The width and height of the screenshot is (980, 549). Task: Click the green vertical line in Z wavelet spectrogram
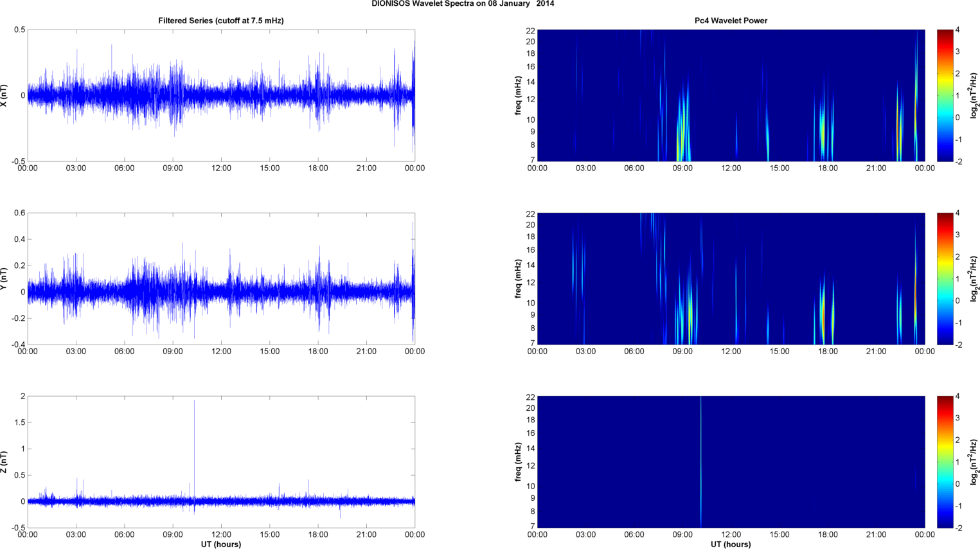point(700,462)
